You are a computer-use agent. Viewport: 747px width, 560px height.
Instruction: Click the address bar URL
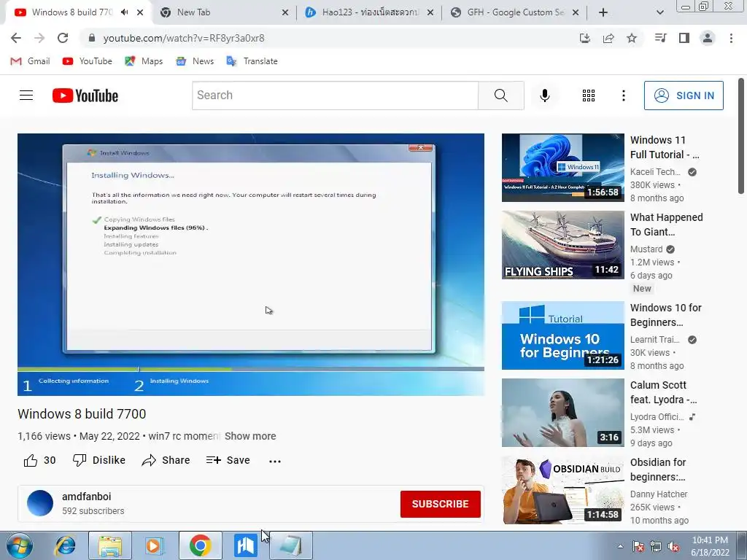coord(184,38)
